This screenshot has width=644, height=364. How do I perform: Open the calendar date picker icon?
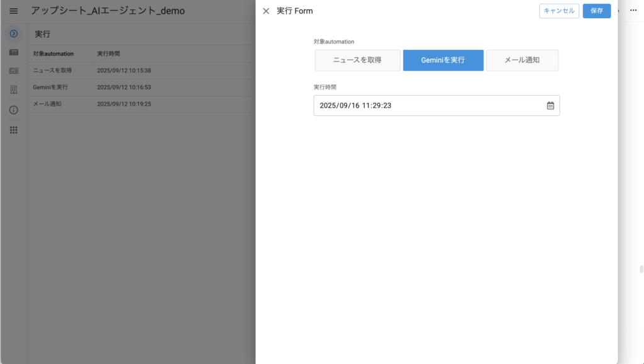pos(550,106)
